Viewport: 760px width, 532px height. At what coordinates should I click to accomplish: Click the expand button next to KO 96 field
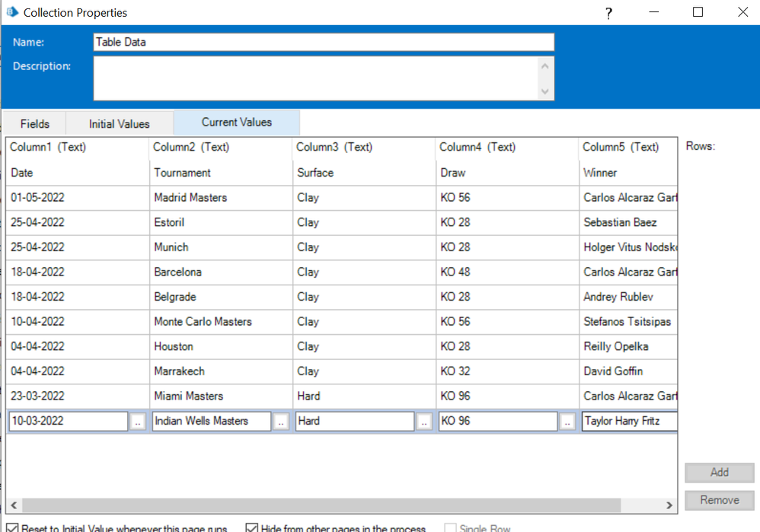[x=567, y=422]
